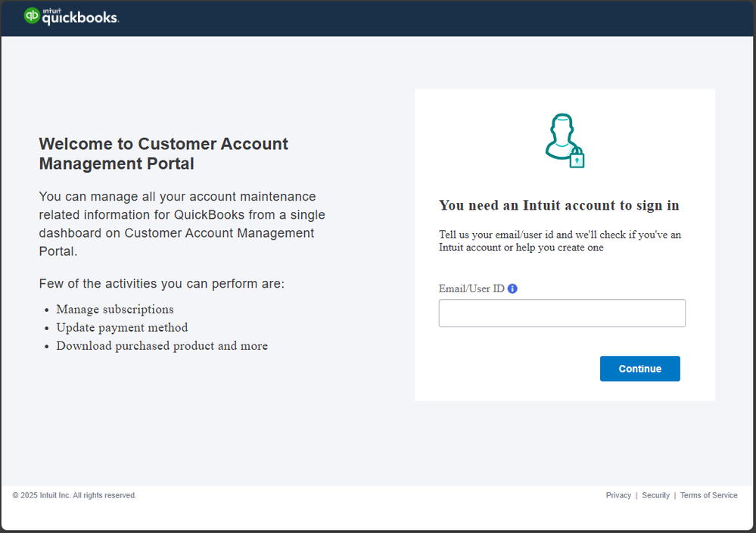
Task: Click the quickbooks wordmark in header
Action: click(x=79, y=18)
